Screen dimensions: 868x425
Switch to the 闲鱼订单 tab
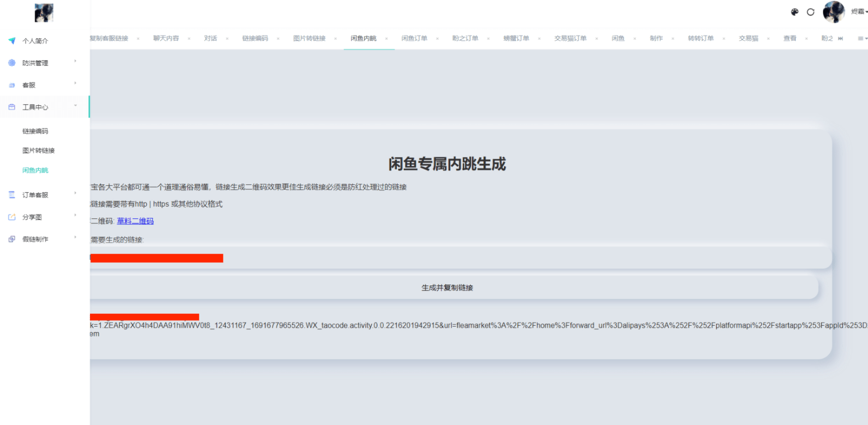click(x=414, y=39)
